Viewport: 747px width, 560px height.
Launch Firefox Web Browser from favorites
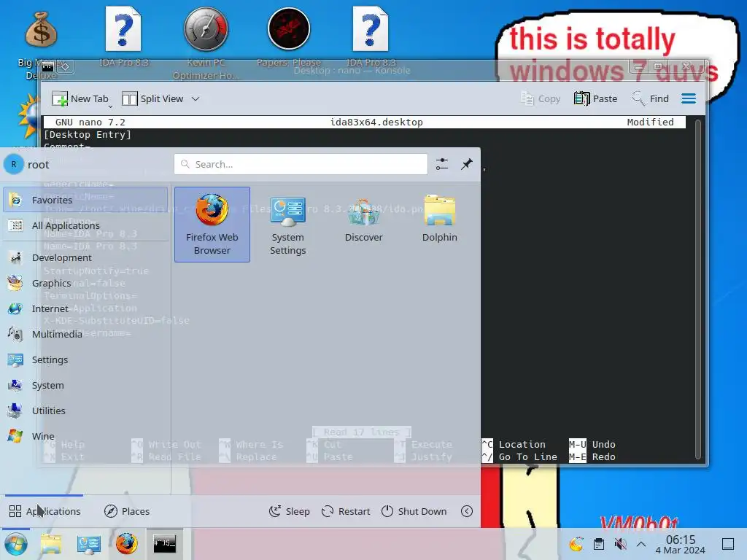(x=212, y=225)
